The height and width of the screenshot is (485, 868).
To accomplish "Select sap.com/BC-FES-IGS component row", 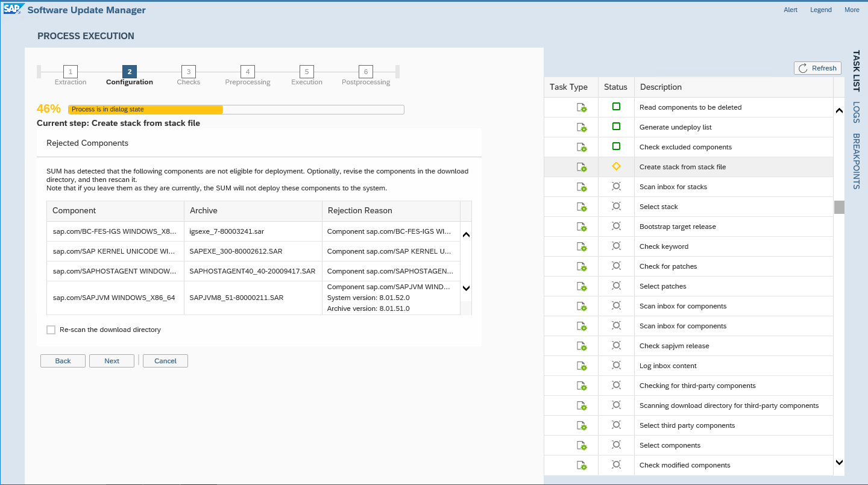I will point(253,231).
